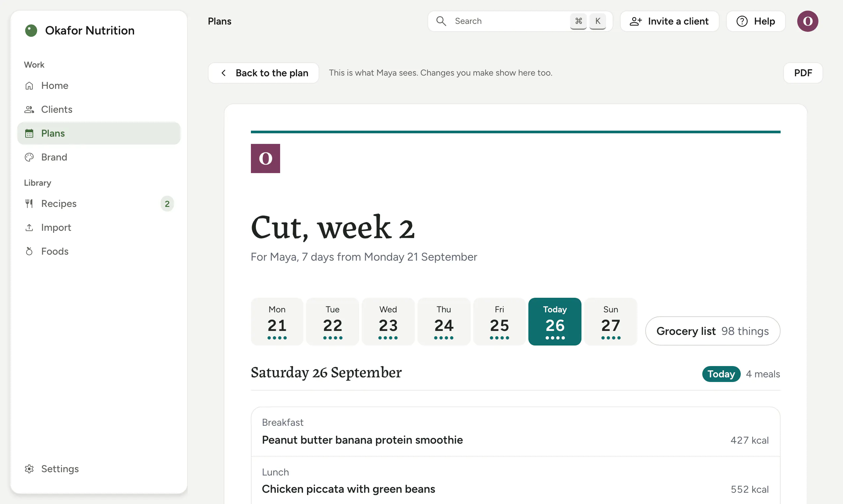The image size is (843, 504).
Task: Click Invite a client
Action: [669, 21]
